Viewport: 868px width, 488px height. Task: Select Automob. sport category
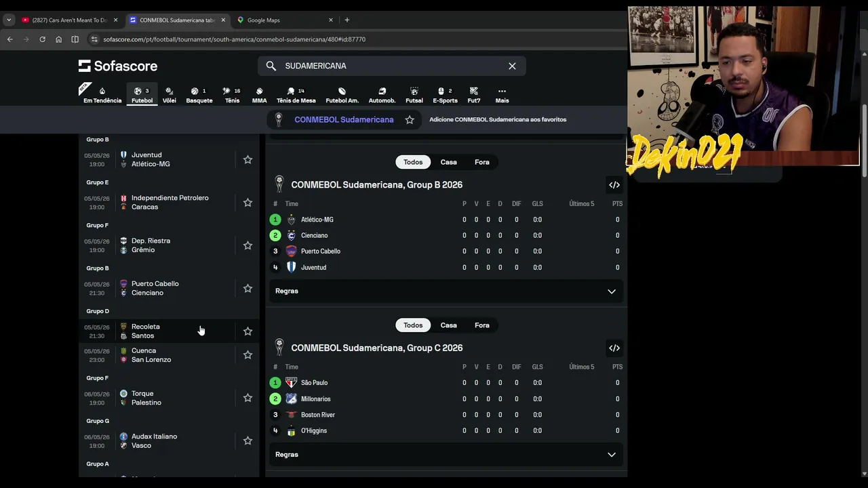pyautogui.click(x=382, y=95)
